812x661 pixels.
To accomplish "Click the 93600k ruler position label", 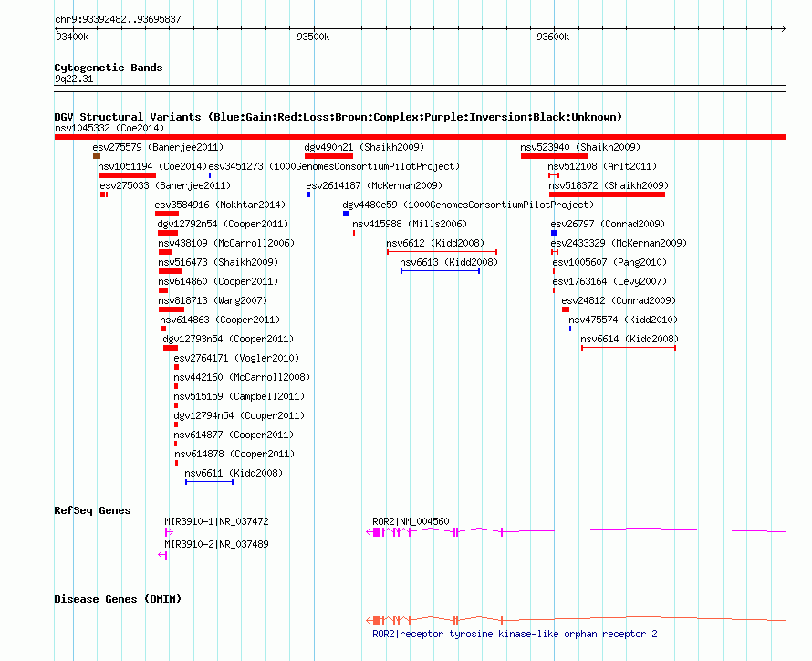I will point(553,37).
